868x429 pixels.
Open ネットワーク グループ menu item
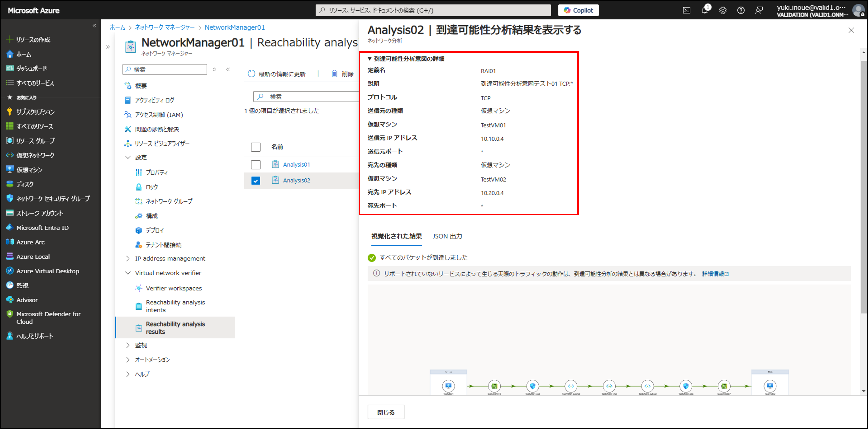(x=169, y=201)
